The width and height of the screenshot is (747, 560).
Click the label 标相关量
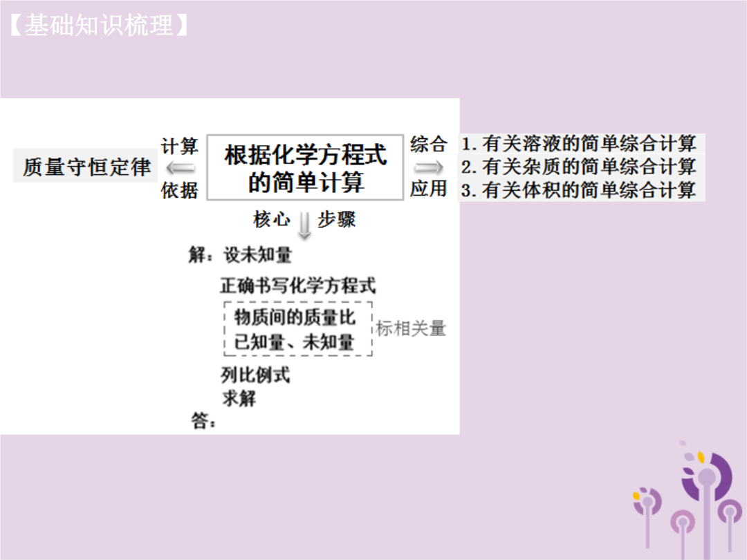tap(411, 328)
